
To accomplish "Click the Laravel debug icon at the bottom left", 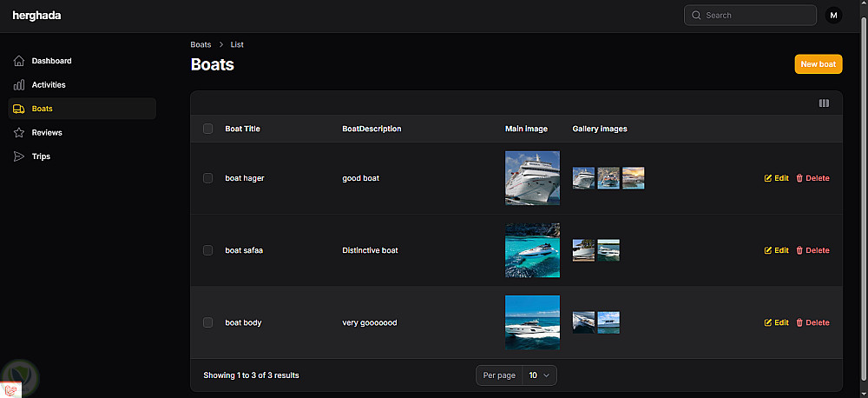I will [x=13, y=390].
